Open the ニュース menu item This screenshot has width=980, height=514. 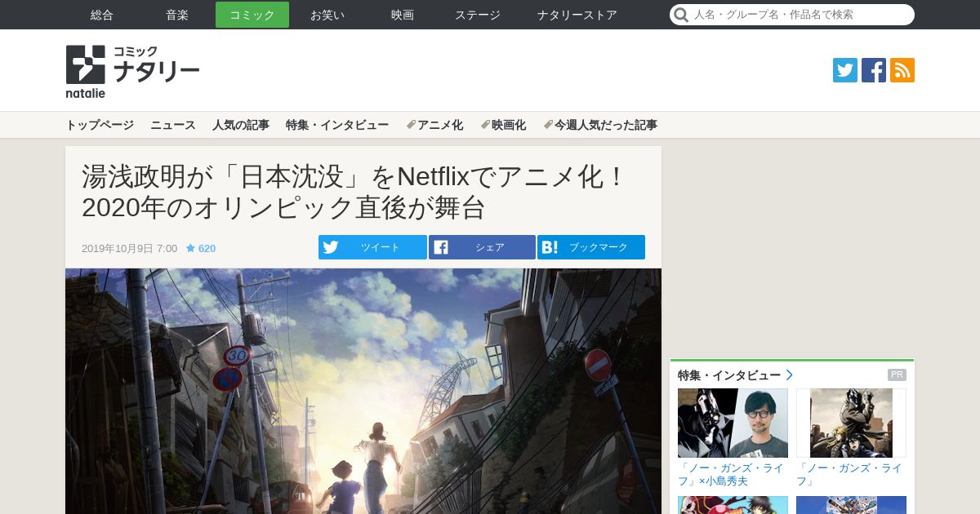173,125
